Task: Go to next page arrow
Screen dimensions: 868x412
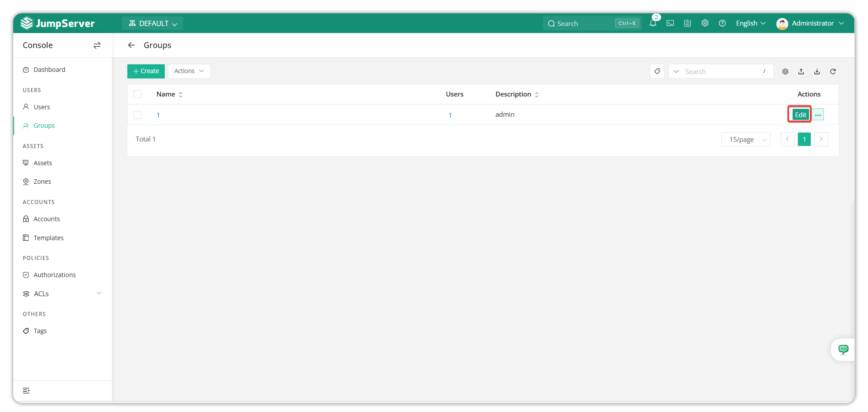Action: [x=821, y=139]
